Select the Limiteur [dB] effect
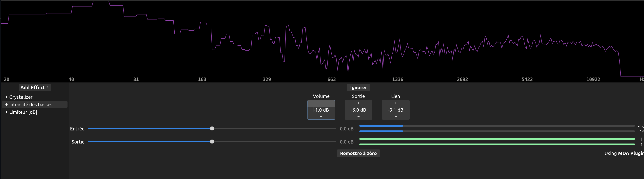This screenshot has width=644, height=179. (x=23, y=112)
